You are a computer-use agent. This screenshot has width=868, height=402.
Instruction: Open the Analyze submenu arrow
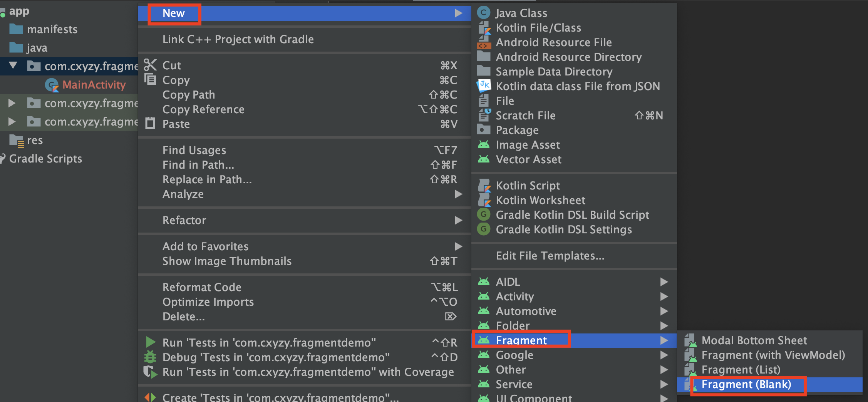[x=458, y=194]
